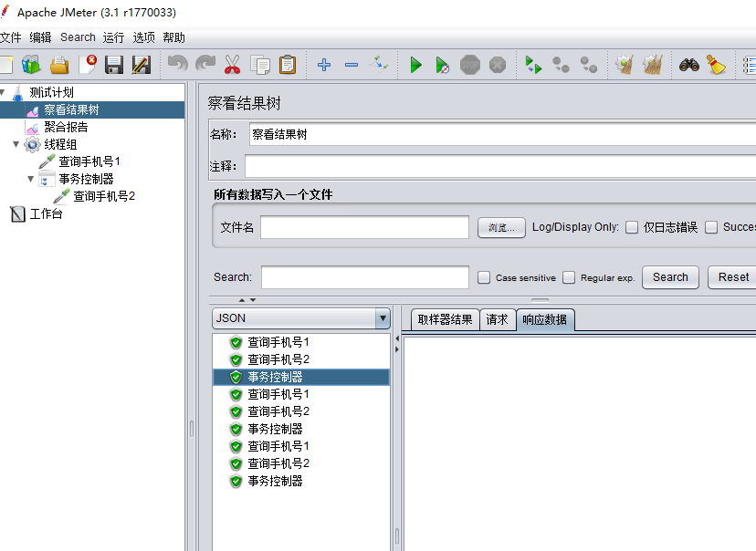Image resolution: width=756 pixels, height=551 pixels.
Task: Click the Remote Start All icon
Action: click(x=533, y=65)
